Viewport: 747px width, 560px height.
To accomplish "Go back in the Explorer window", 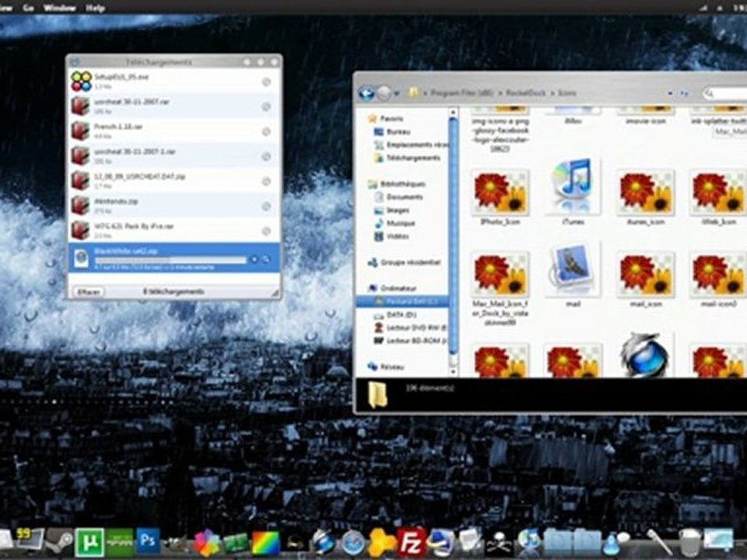I will click(366, 93).
